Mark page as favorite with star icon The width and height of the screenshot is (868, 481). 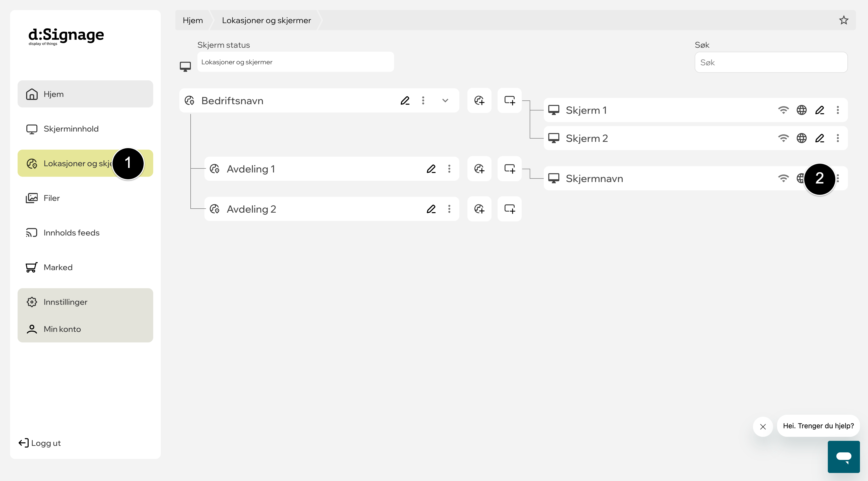843,20
